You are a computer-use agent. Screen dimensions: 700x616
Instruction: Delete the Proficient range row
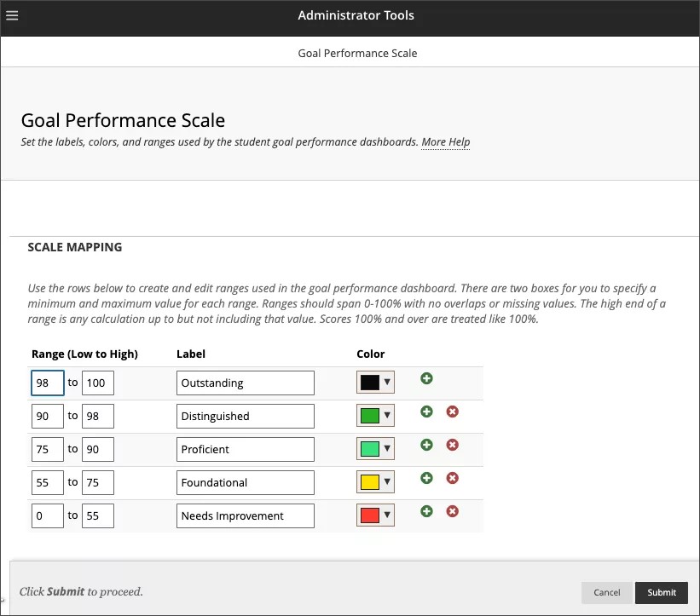(453, 445)
